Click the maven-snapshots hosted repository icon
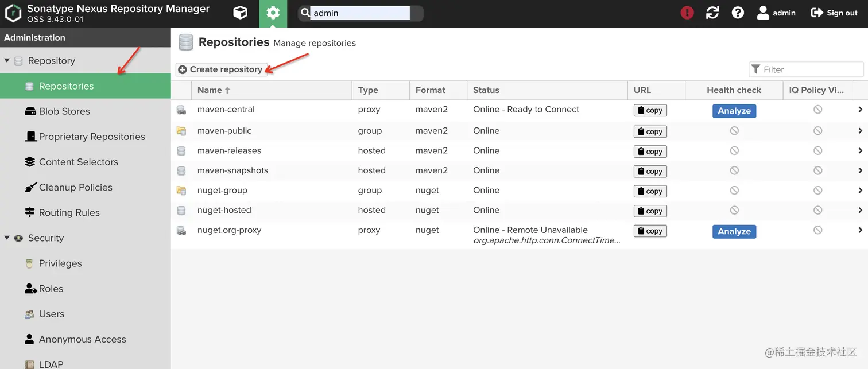 pos(181,170)
